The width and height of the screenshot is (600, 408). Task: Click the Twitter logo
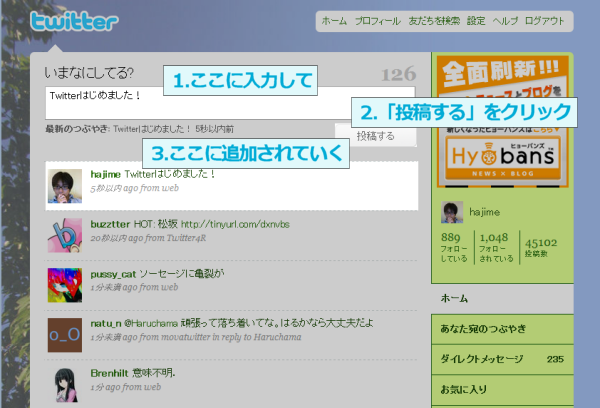tap(75, 21)
